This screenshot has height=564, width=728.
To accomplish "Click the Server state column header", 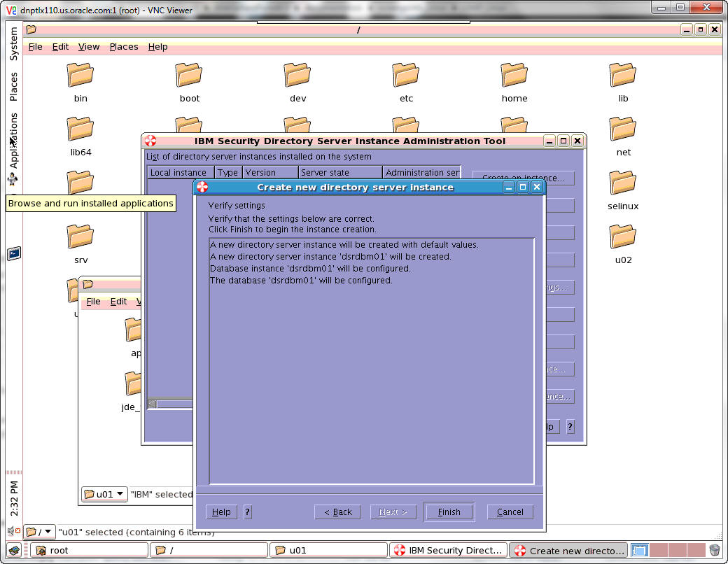I will (340, 173).
